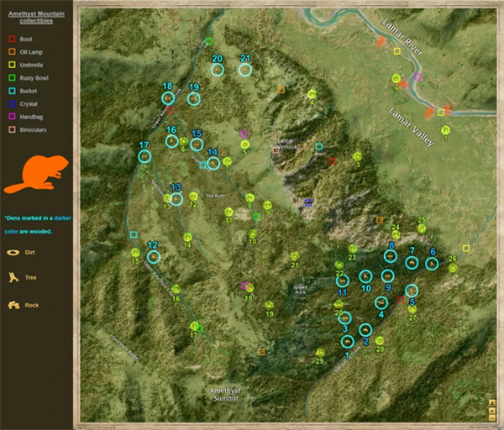The height and width of the screenshot is (430, 504).
Task: Click green marker numbered 14
Action: point(187,238)
